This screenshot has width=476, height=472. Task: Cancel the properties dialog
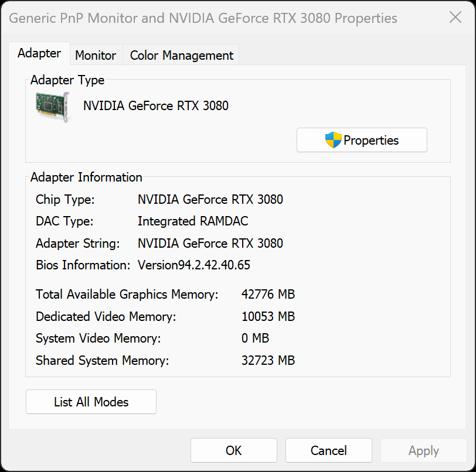pos(329,450)
